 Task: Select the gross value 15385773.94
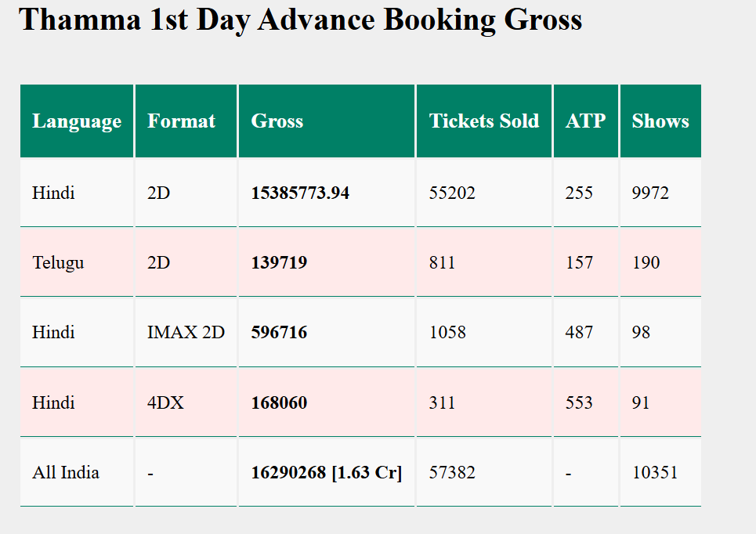300,193
